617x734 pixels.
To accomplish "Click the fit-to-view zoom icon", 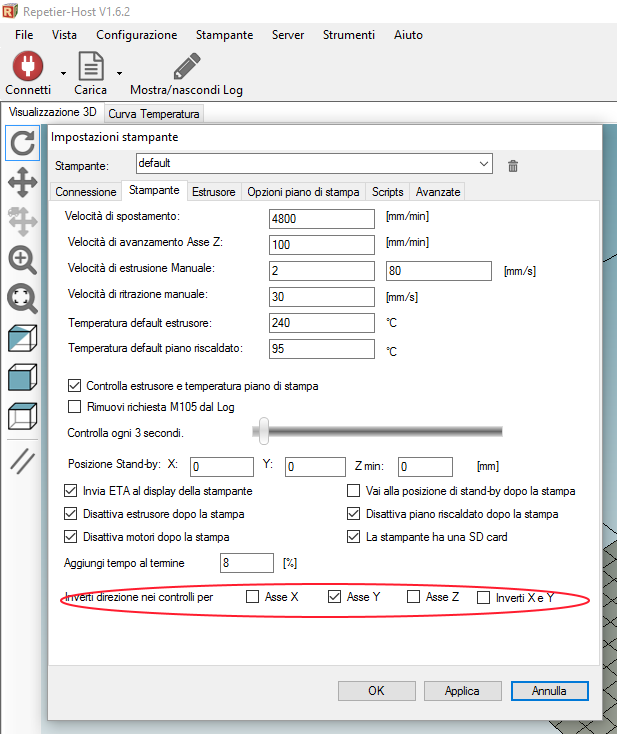I will [x=22, y=299].
